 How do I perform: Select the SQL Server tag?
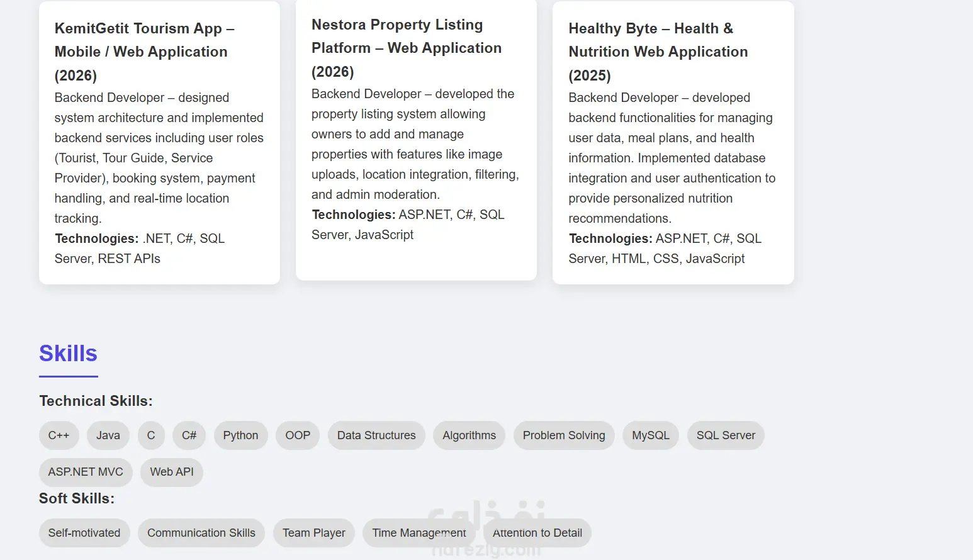pos(726,435)
